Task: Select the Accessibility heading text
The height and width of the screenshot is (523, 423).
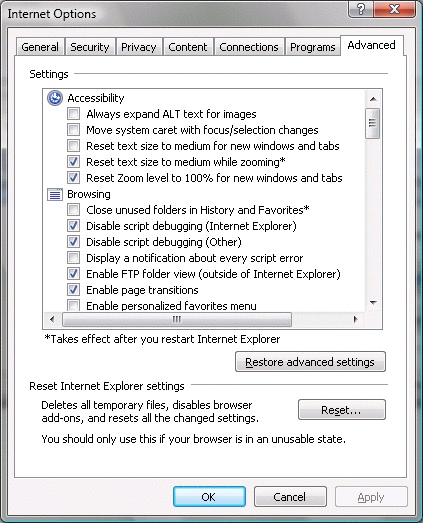Action: 96,98
